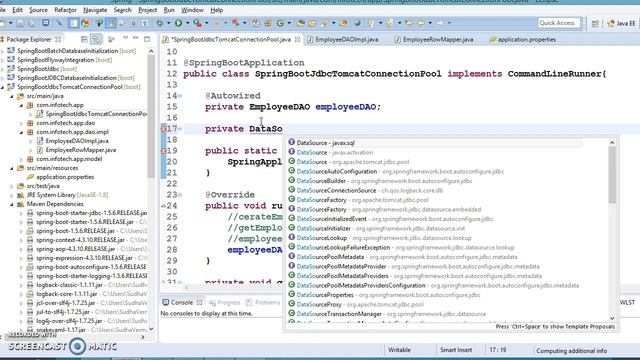Click the Package Explorer vertical scrollbar
640x360 pixels.
tap(151, 116)
